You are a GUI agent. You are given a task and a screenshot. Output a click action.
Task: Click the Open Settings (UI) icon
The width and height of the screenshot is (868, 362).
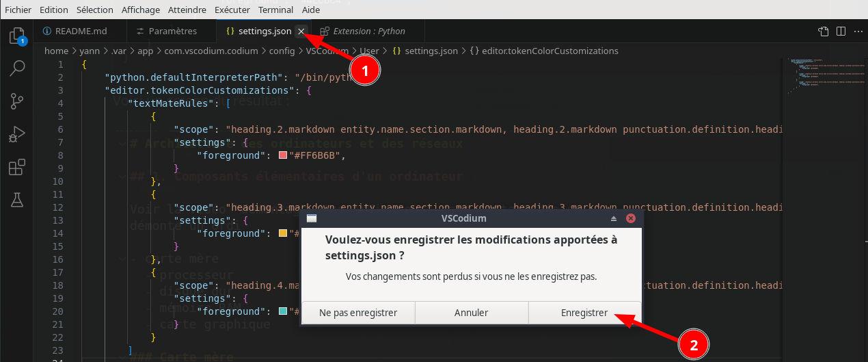(x=824, y=31)
